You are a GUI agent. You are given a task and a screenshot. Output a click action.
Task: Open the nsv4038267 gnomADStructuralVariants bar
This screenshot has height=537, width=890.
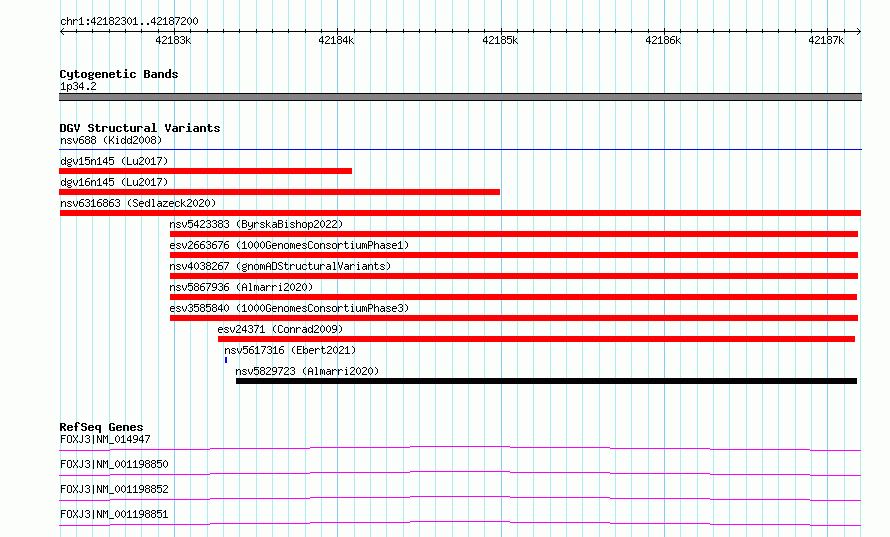click(x=514, y=276)
